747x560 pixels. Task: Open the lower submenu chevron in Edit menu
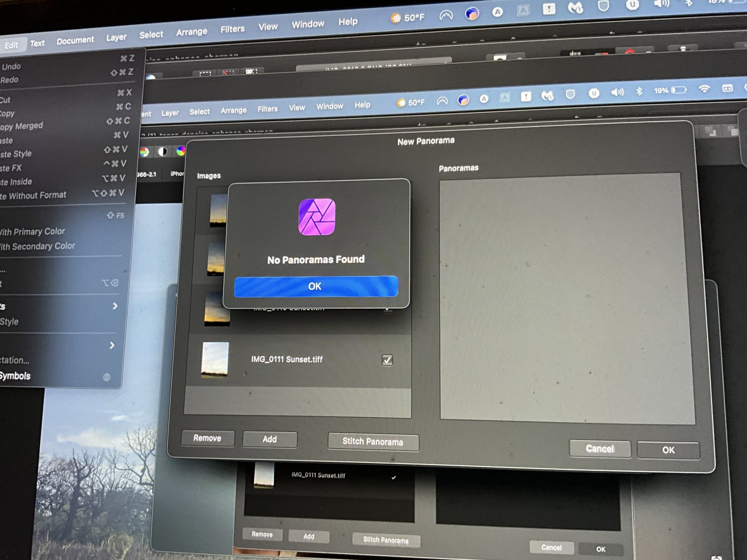[x=114, y=345]
